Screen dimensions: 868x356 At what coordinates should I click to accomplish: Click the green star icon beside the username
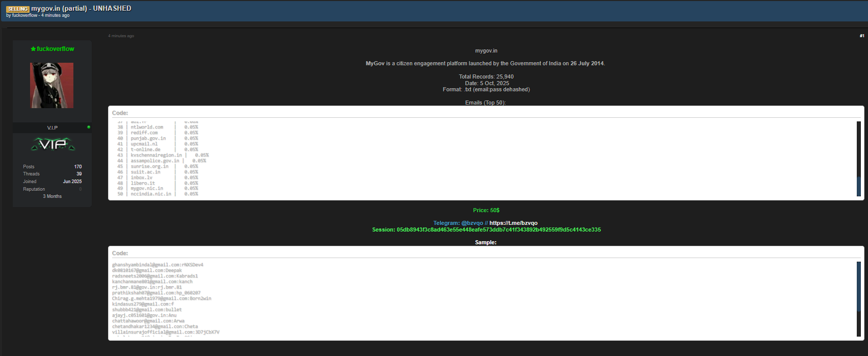pos(33,49)
